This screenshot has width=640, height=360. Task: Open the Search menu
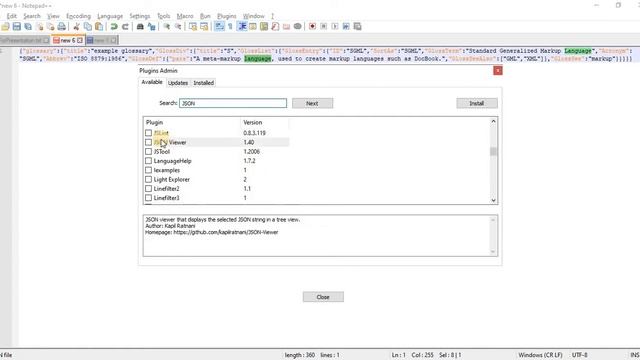point(32,16)
